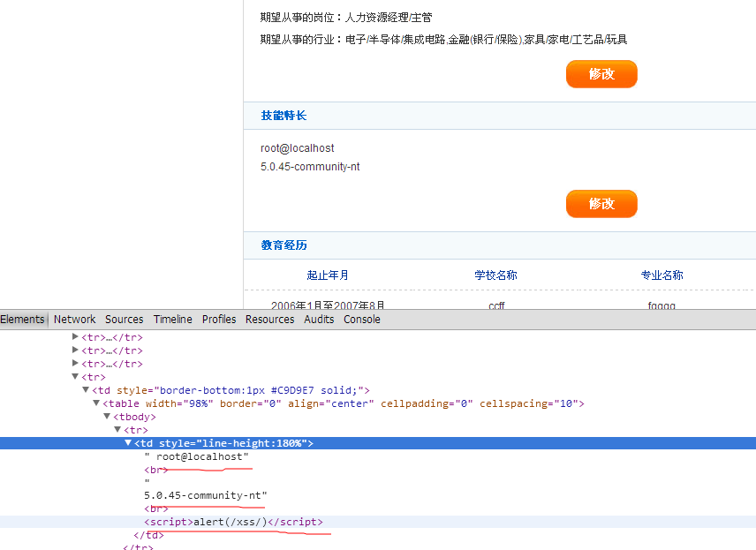
Task: Click the cellspacing="10" attribute
Action: [x=529, y=403]
